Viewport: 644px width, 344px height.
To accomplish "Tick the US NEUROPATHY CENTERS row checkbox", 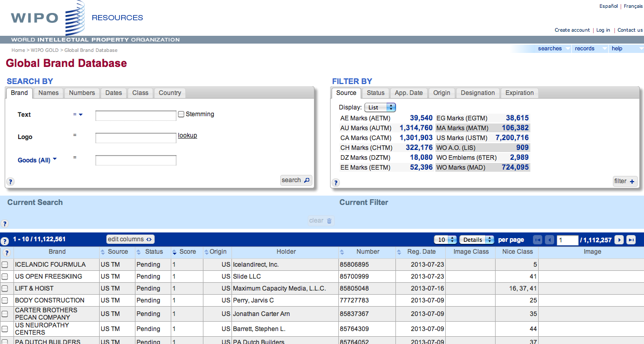I will pyautogui.click(x=5, y=329).
